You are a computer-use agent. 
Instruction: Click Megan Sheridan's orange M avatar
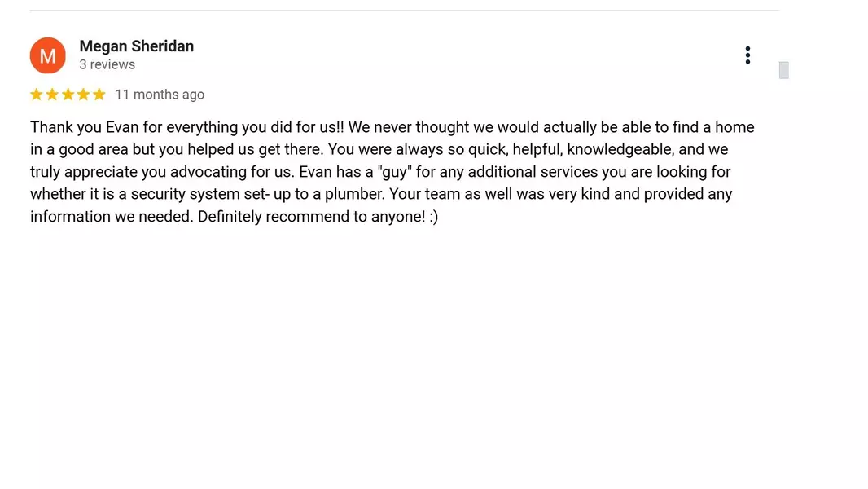(x=47, y=55)
